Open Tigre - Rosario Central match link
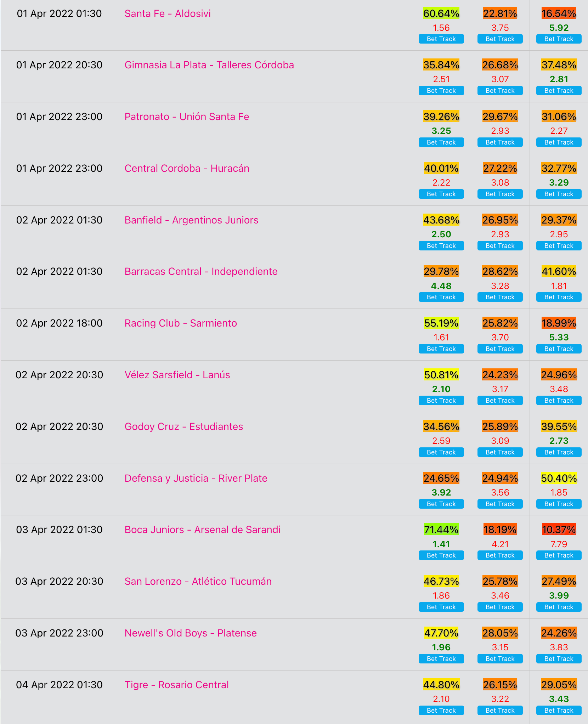This screenshot has width=588, height=724. point(177,685)
